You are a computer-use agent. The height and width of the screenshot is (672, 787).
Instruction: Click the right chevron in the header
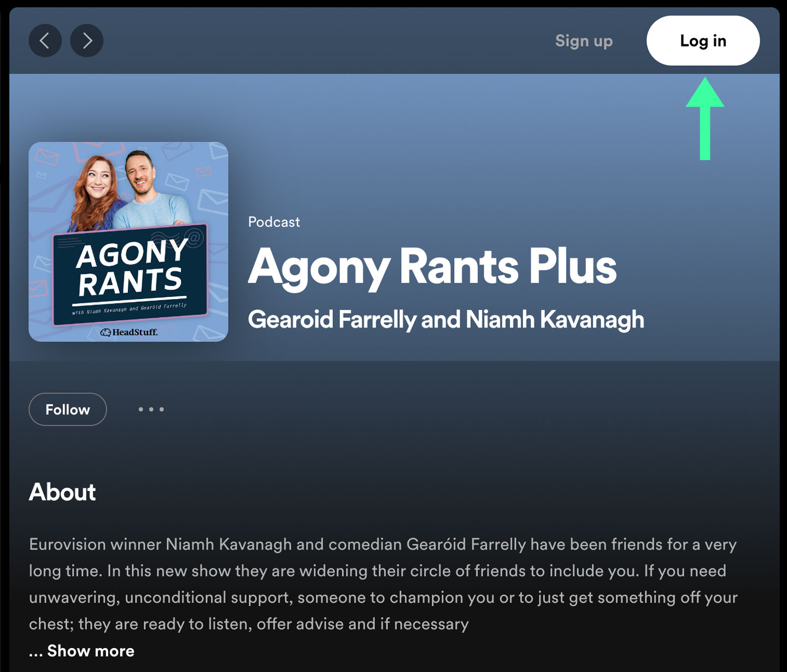click(87, 40)
